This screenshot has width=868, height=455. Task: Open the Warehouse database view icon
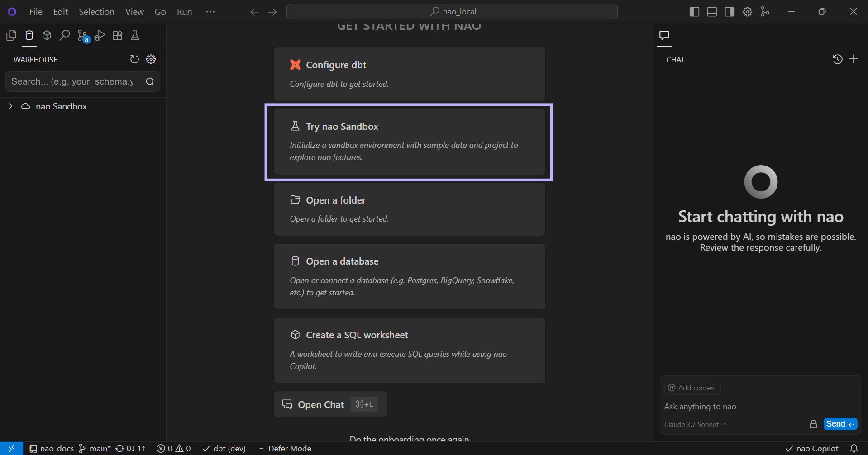click(29, 35)
